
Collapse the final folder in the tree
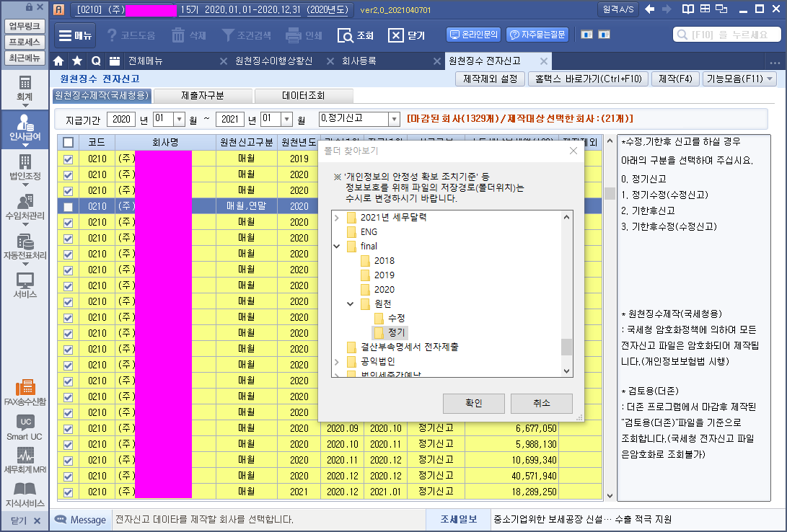pyautogui.click(x=337, y=247)
